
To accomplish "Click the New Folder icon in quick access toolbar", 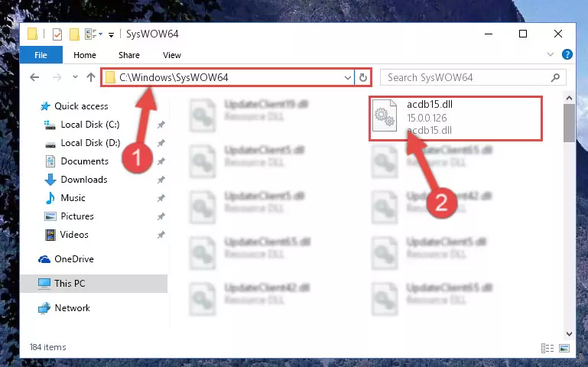I will coord(74,34).
